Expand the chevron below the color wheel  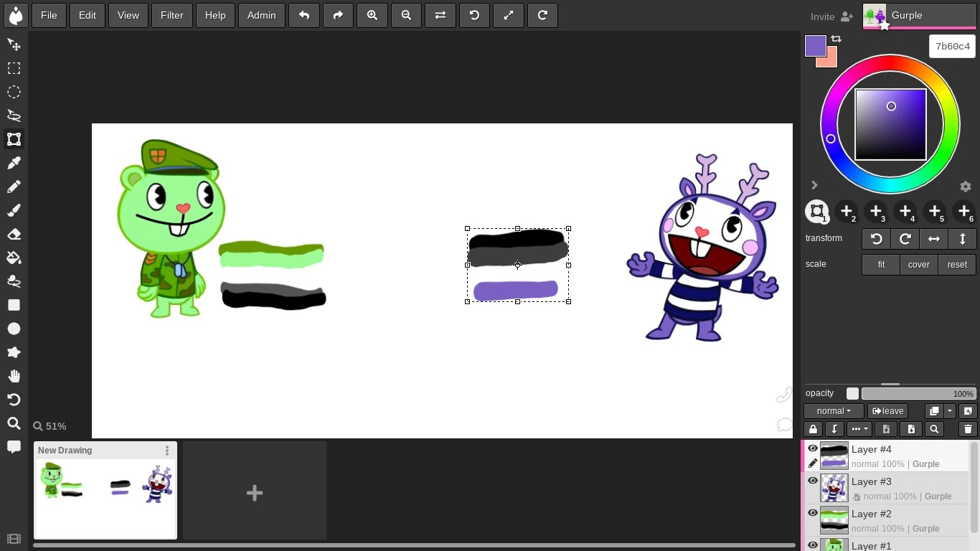click(x=814, y=185)
